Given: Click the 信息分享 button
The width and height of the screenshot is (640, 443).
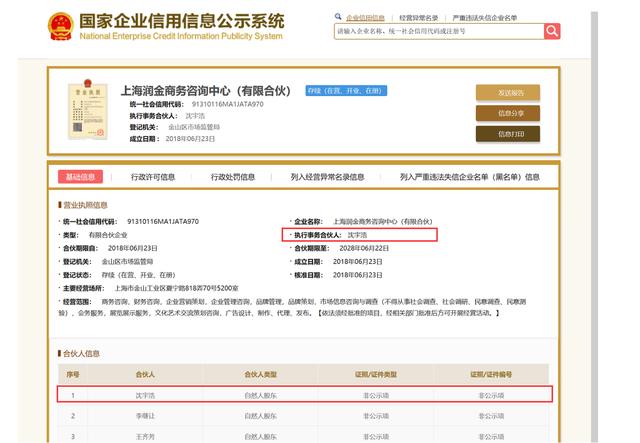Looking at the screenshot, I should tap(508, 113).
